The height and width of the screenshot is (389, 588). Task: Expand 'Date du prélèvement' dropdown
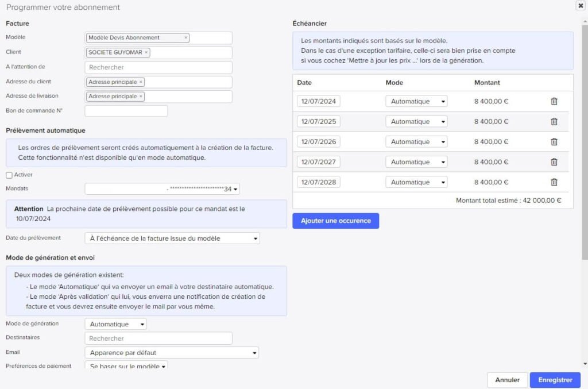click(x=172, y=238)
